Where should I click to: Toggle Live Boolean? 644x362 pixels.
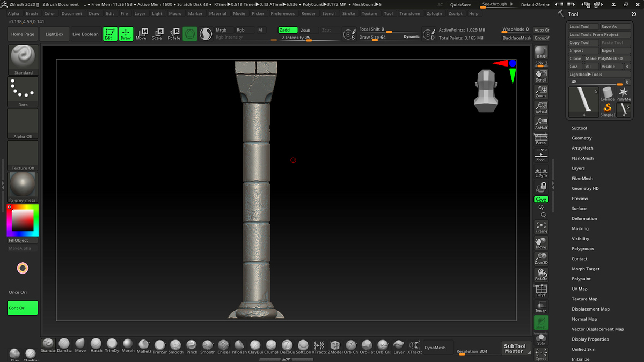[85, 34]
